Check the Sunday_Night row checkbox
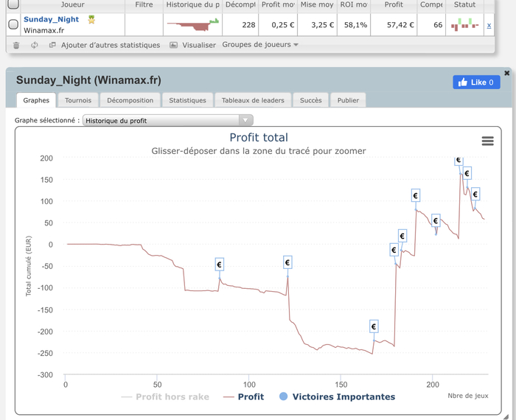The image size is (516, 420). (13, 24)
